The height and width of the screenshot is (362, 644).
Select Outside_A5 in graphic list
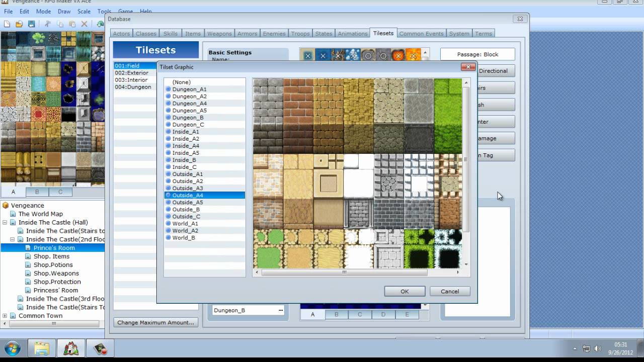tap(205, 202)
